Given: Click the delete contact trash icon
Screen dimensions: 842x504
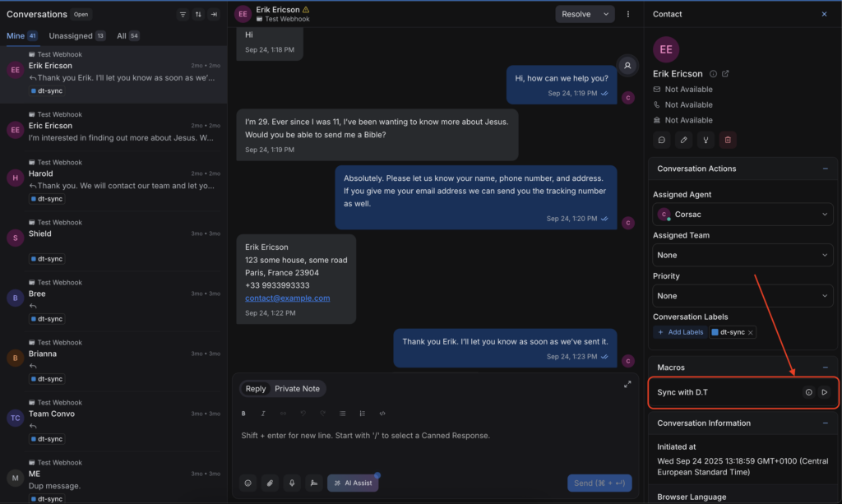Looking at the screenshot, I should pyautogui.click(x=727, y=140).
